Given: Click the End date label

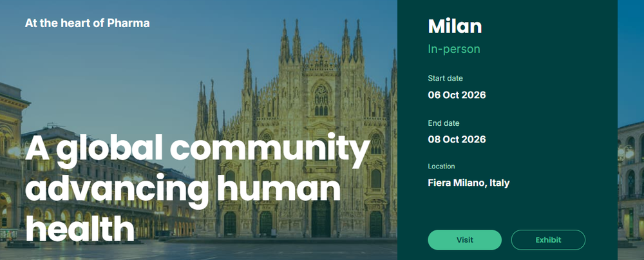Looking at the screenshot, I should click(x=444, y=123).
